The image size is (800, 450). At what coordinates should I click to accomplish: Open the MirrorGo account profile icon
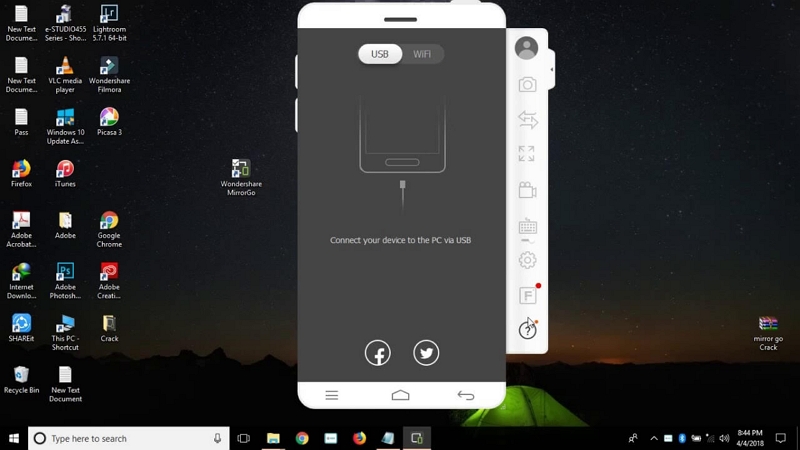click(526, 48)
